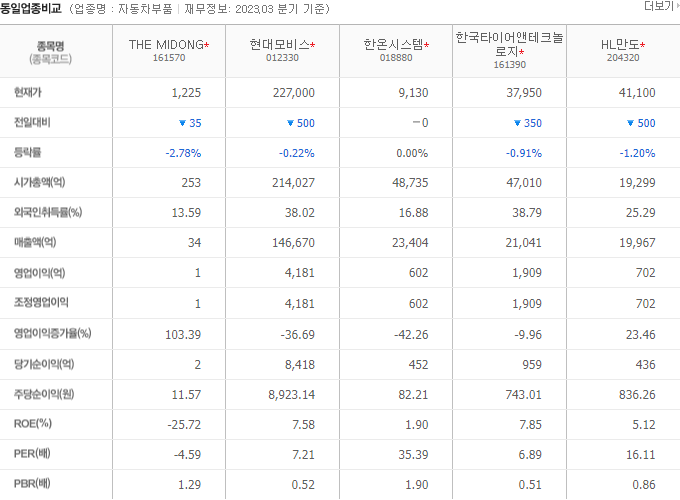Select market cap value 48,735
This screenshot has height=500, width=680.
click(x=410, y=183)
